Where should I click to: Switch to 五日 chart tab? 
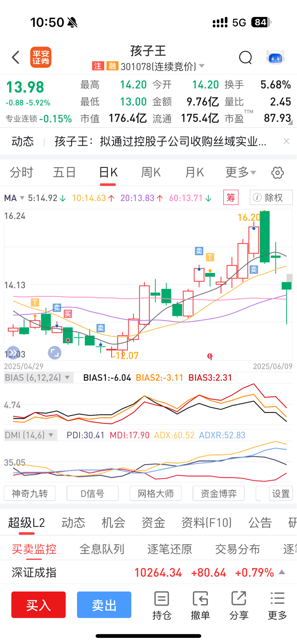pos(64,173)
